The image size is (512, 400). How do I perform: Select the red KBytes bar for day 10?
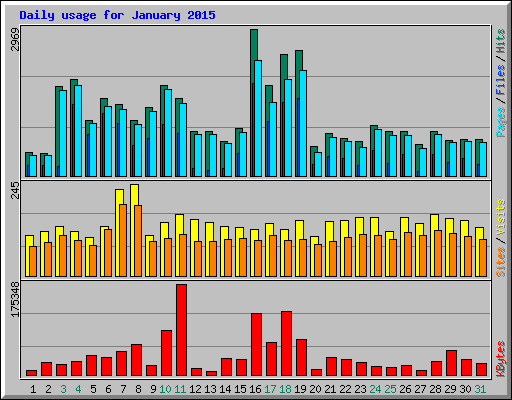click(x=166, y=353)
